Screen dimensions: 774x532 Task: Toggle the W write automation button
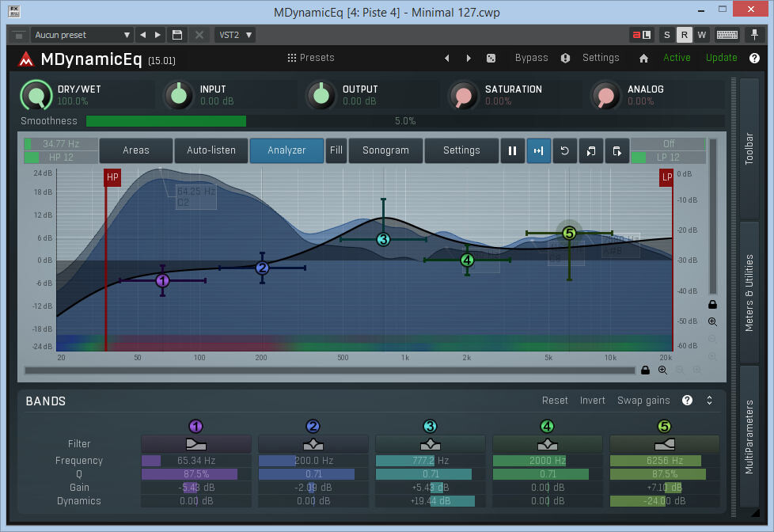(701, 35)
